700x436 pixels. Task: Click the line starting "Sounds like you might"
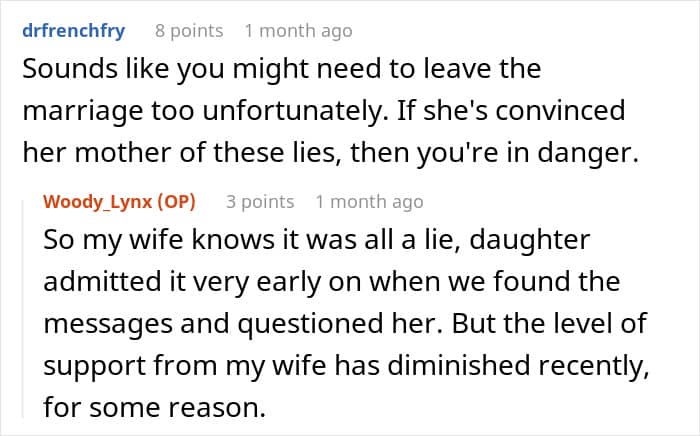point(280,70)
